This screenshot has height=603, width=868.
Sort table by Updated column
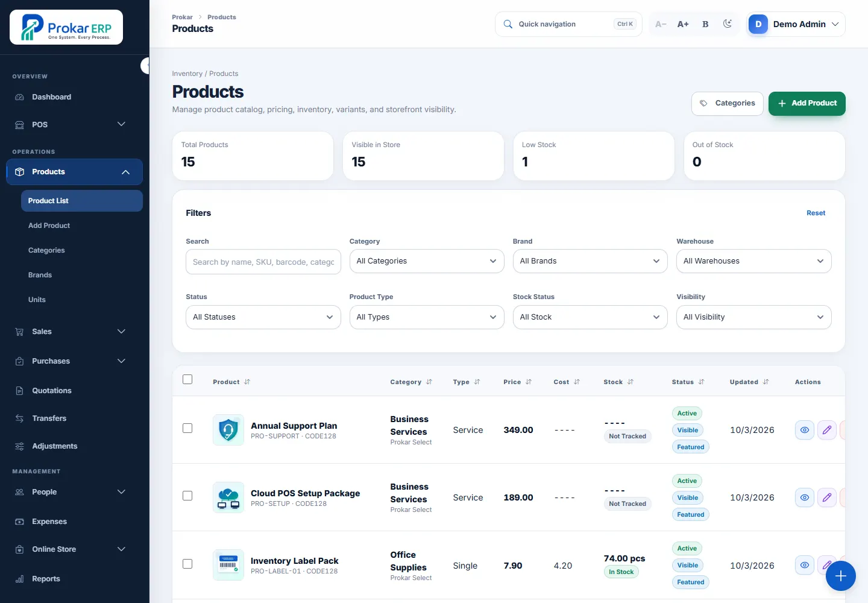(x=749, y=382)
